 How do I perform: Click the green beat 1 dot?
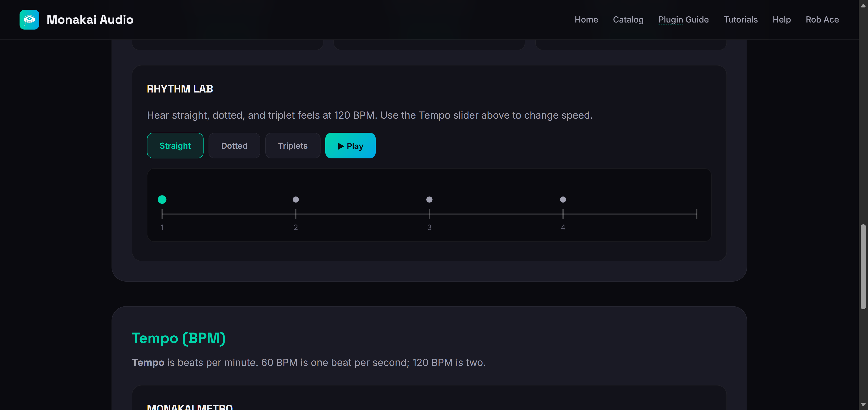162,200
